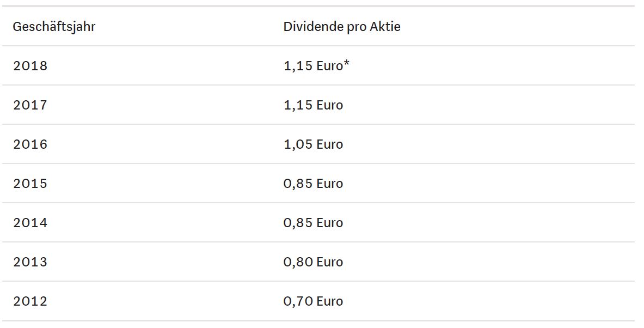Click the Geschäftsjahr column header
The image size is (644, 328).
click(54, 27)
